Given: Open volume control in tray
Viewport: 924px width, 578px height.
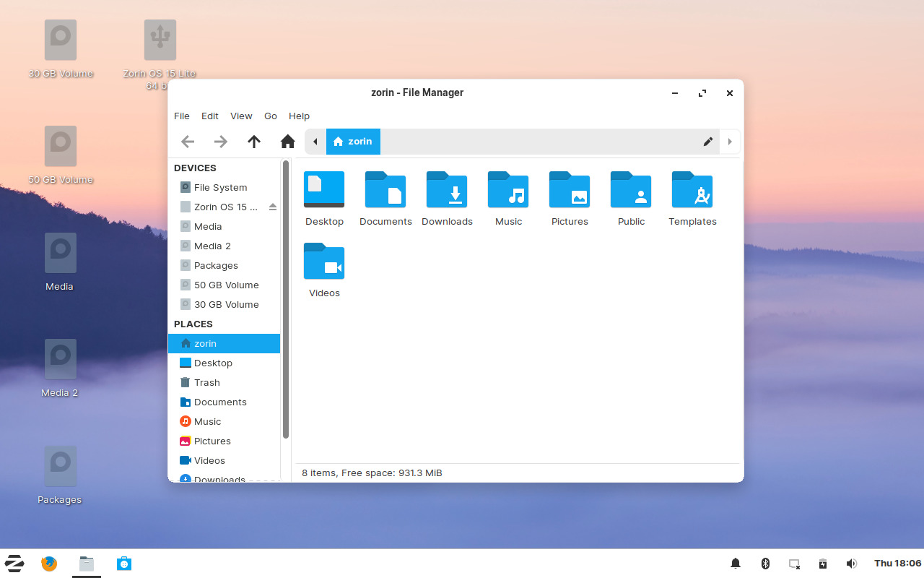Looking at the screenshot, I should coord(852,564).
